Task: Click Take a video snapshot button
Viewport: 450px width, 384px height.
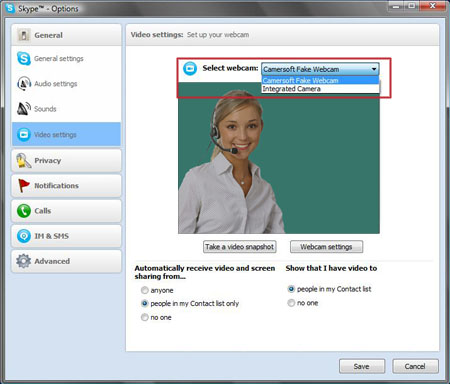Action: [x=240, y=247]
